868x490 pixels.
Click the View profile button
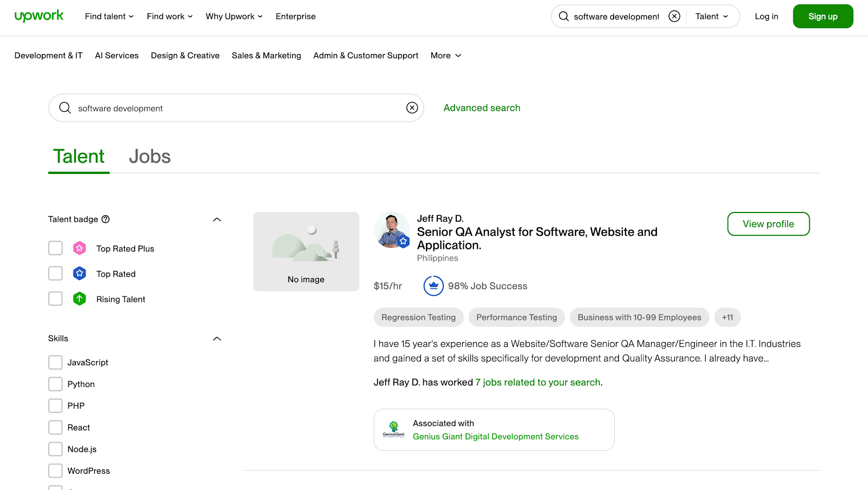coord(768,224)
